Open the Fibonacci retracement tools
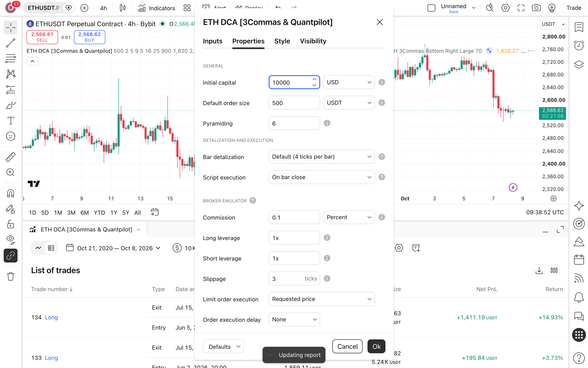This screenshot has height=368, width=588. point(10,59)
